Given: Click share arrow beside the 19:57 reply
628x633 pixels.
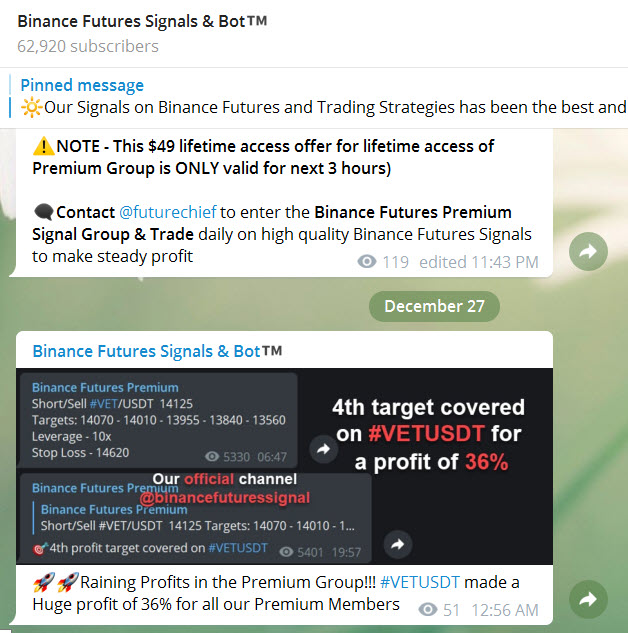Looking at the screenshot, I should tap(397, 545).
